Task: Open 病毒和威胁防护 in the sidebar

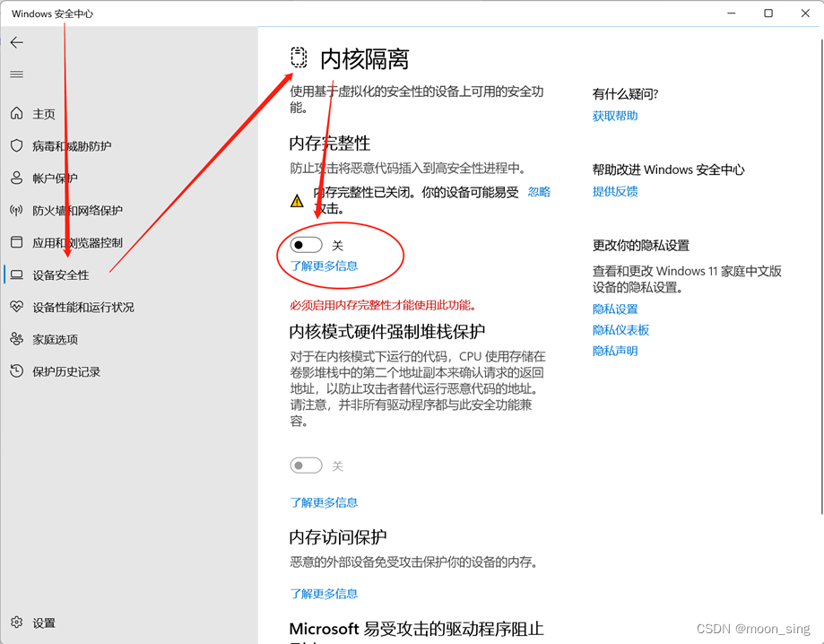Action: pyautogui.click(x=71, y=145)
